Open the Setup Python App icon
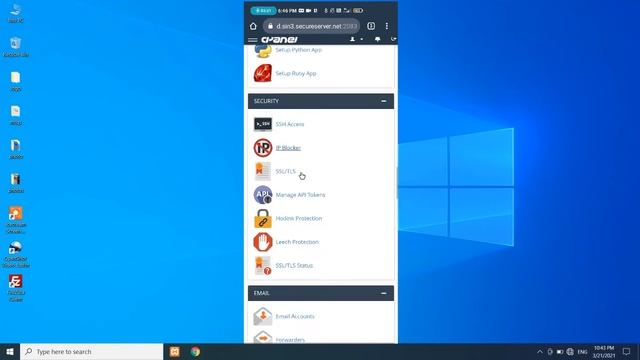The height and width of the screenshot is (360, 640). (x=262, y=51)
